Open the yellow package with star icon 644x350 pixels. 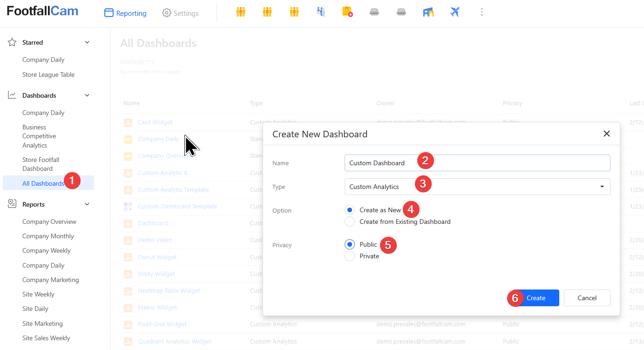coord(347,12)
